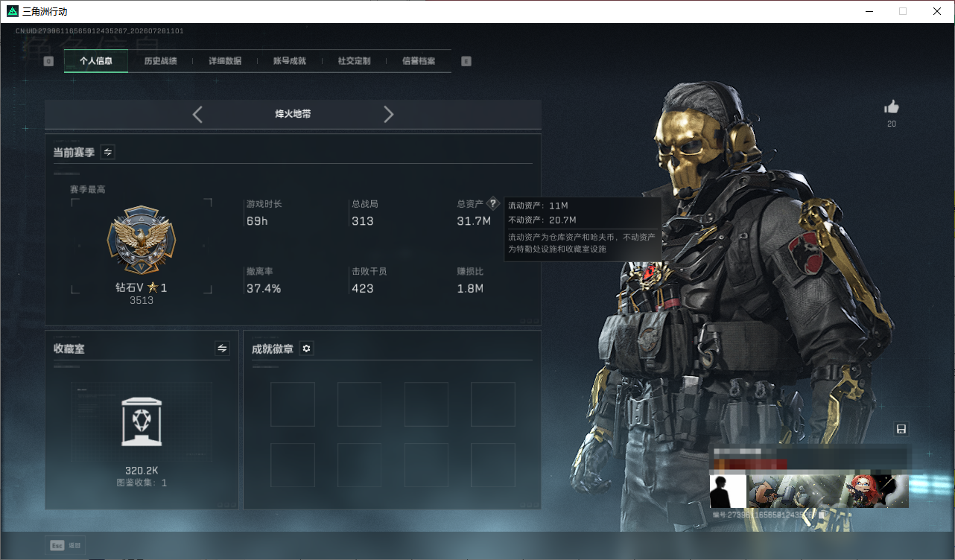Click the like count 20
This screenshot has width=955, height=560.
pos(892,124)
